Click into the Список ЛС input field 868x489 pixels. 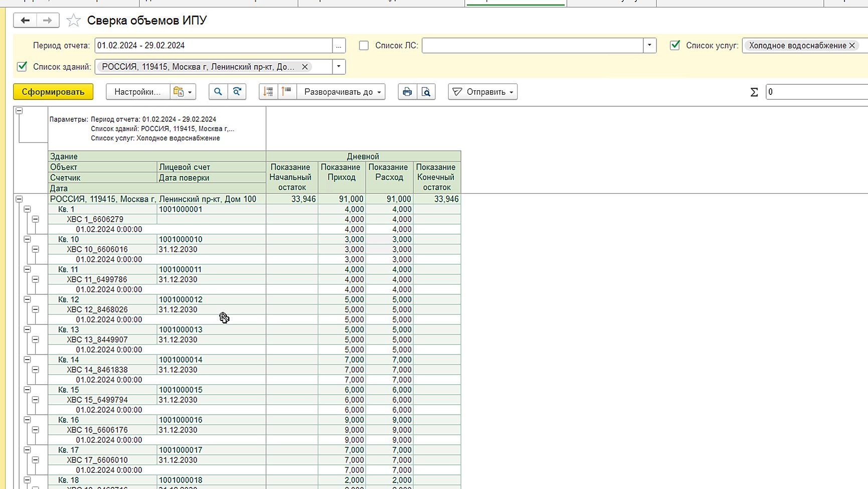click(x=533, y=46)
